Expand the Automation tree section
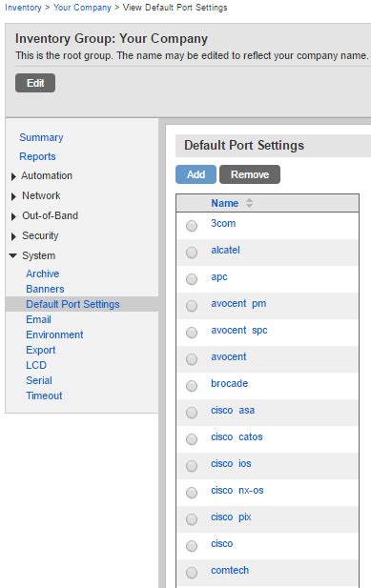 click(x=13, y=176)
